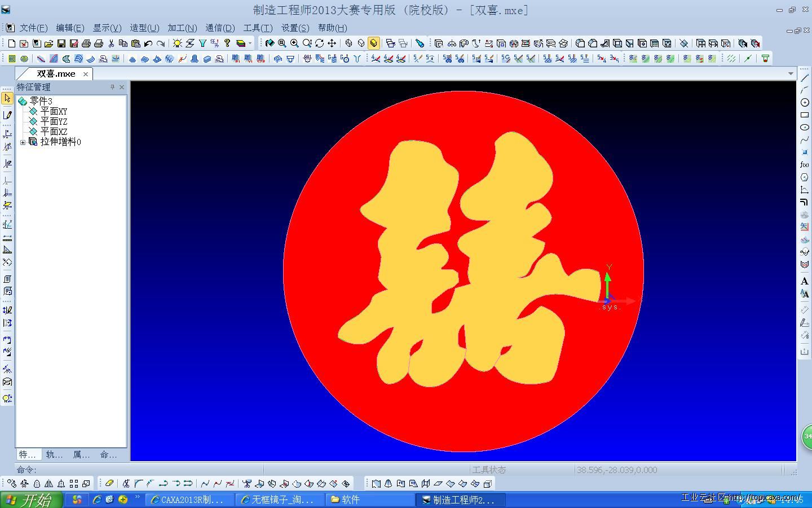The height and width of the screenshot is (508, 812).
Task: Click the Save file icon
Action: tap(61, 43)
